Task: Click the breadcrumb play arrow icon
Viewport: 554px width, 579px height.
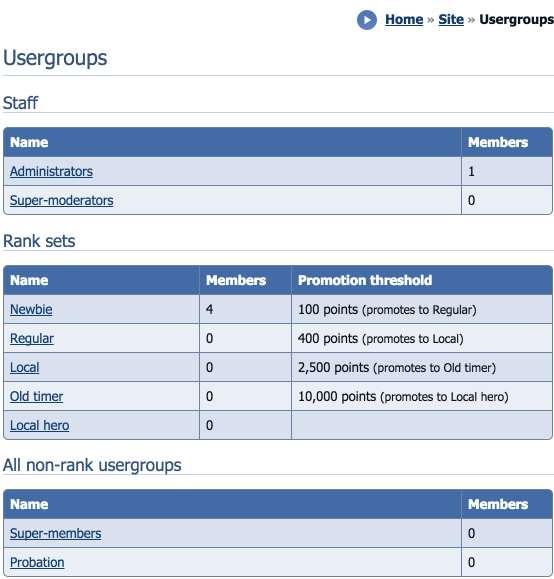Action: pyautogui.click(x=367, y=20)
